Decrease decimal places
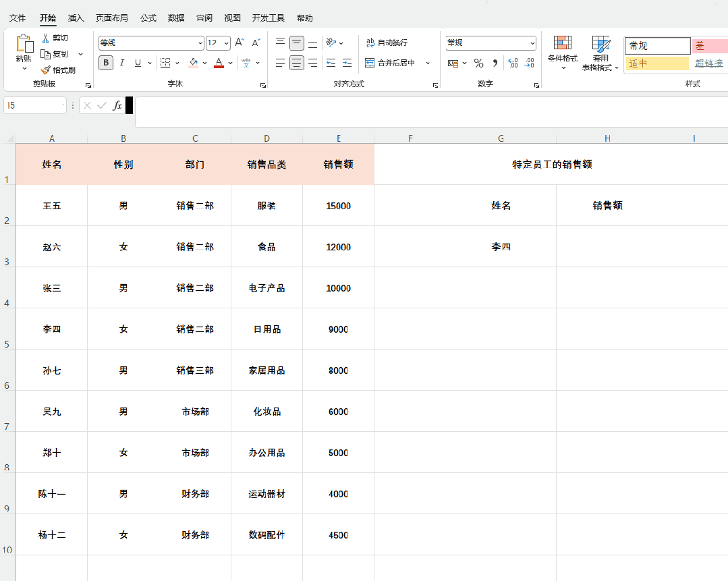The width and height of the screenshot is (728, 581). pyautogui.click(x=529, y=63)
